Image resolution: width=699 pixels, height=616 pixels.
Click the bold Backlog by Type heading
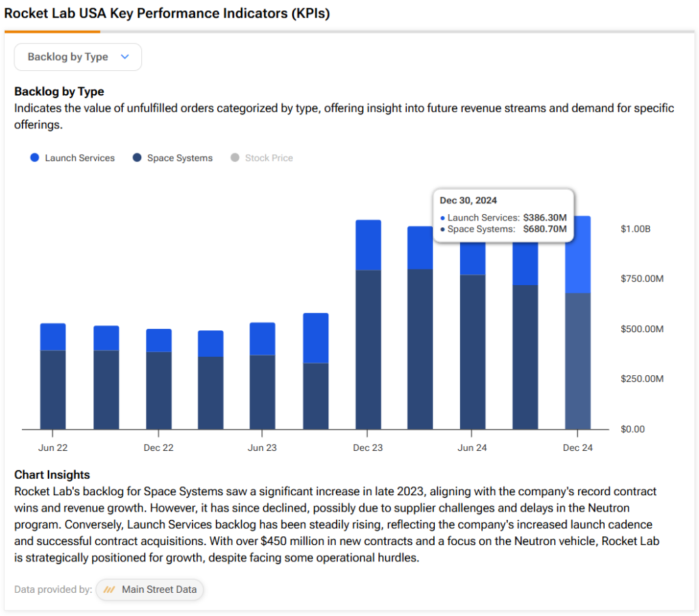pyautogui.click(x=59, y=91)
